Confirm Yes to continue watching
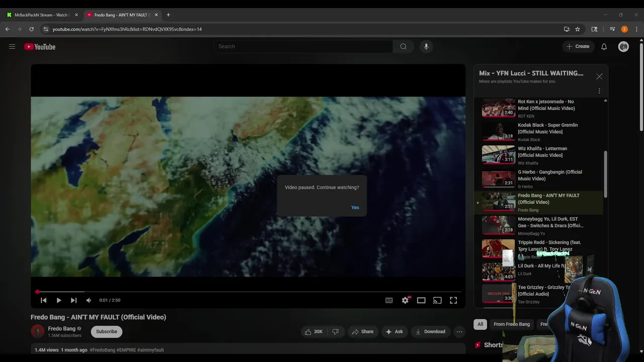This screenshot has width=644, height=362. 355,208
